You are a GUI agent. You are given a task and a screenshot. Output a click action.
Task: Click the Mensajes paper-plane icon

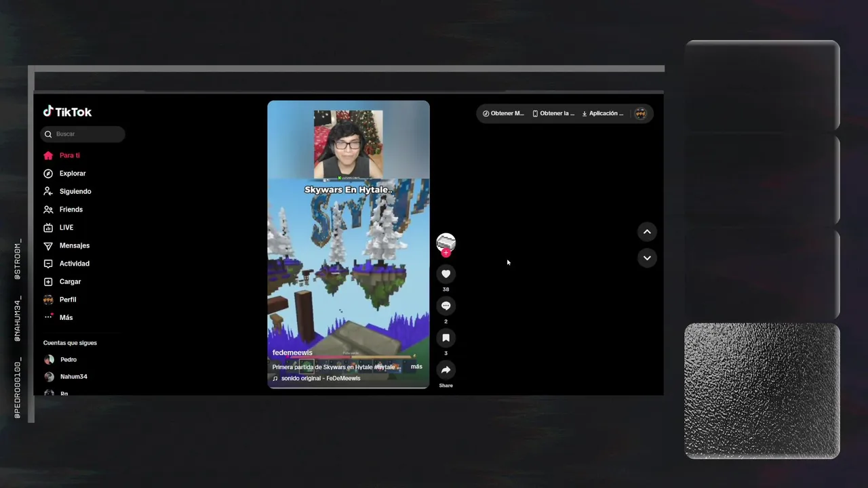48,245
